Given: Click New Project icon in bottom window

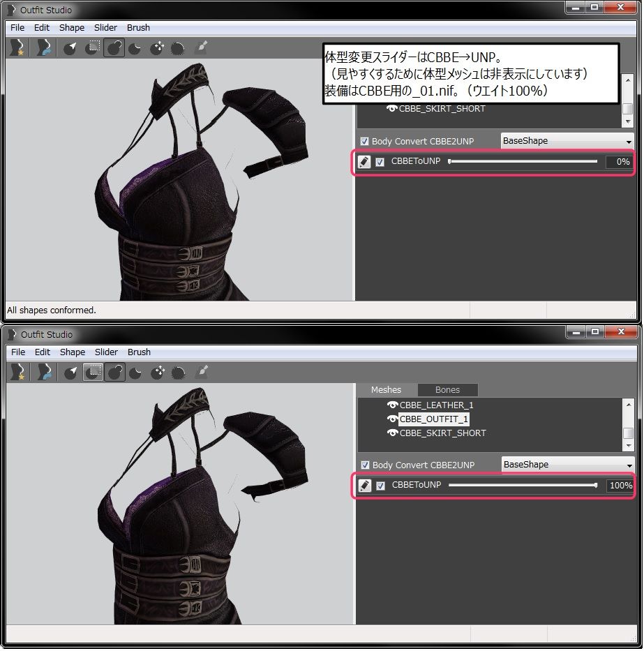Looking at the screenshot, I should pos(18,373).
